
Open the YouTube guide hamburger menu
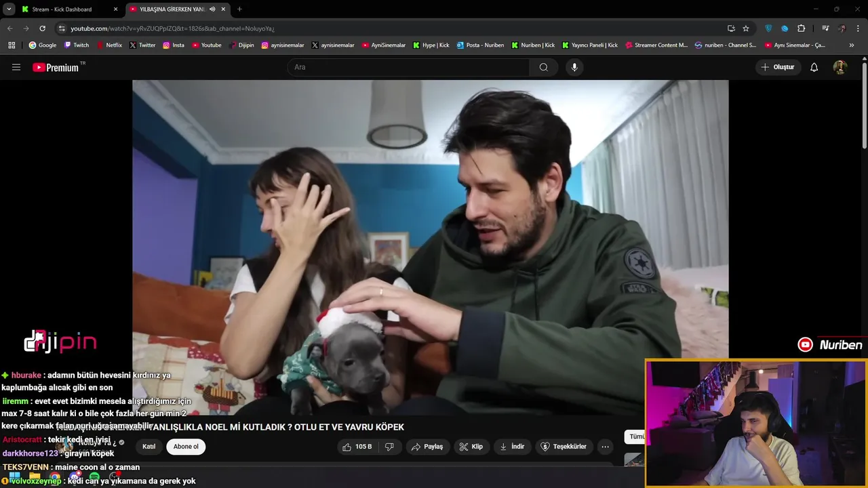coord(16,67)
